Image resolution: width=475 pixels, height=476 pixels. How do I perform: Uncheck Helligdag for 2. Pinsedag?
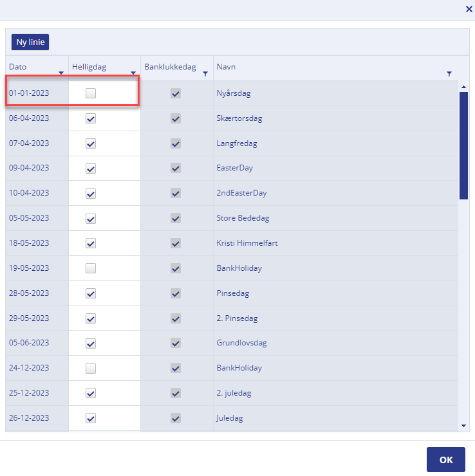[91, 318]
